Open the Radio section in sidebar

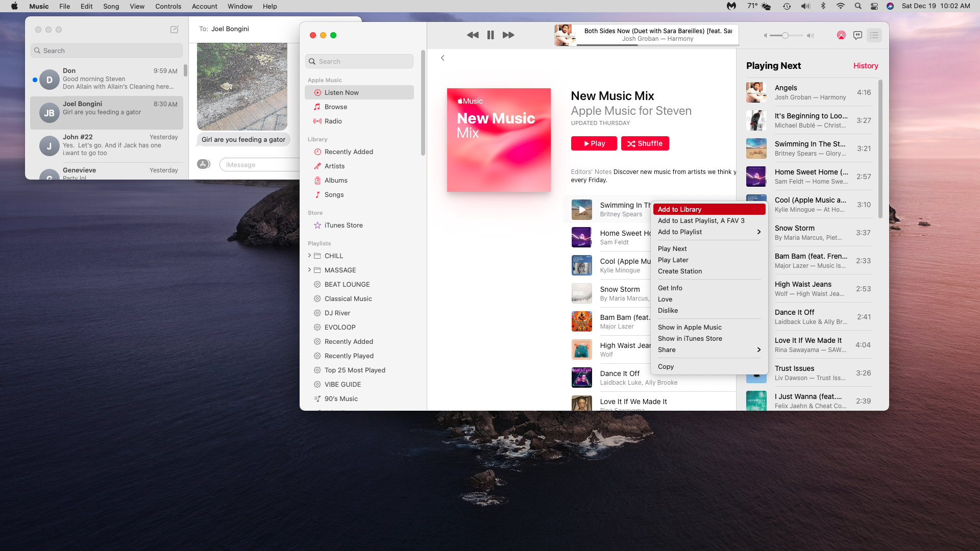click(333, 121)
